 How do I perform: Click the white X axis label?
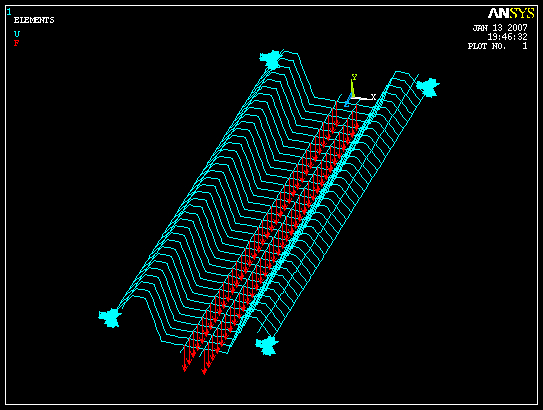[373, 97]
